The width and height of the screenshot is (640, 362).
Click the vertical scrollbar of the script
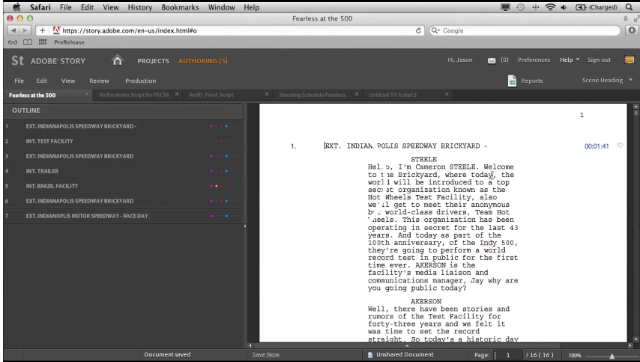(x=635, y=223)
